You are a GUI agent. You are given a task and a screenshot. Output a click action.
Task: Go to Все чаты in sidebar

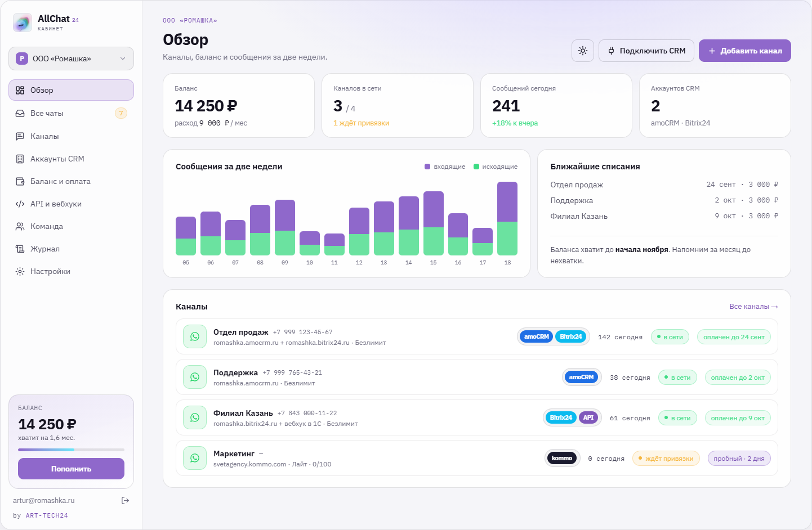pyautogui.click(x=71, y=113)
